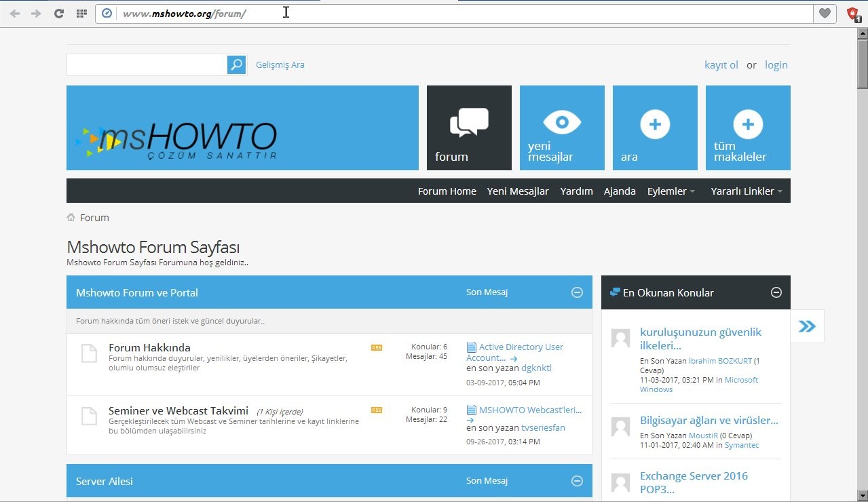Go to last post arrow after Active Directory
Viewport: 868px width, 502px height.
tap(514, 359)
